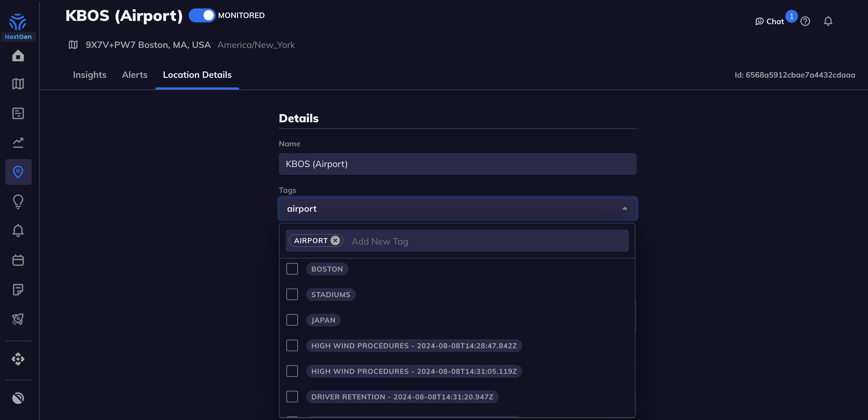This screenshot has width=868, height=420.
Task: Toggle the MONITORED switch
Action: point(202,15)
